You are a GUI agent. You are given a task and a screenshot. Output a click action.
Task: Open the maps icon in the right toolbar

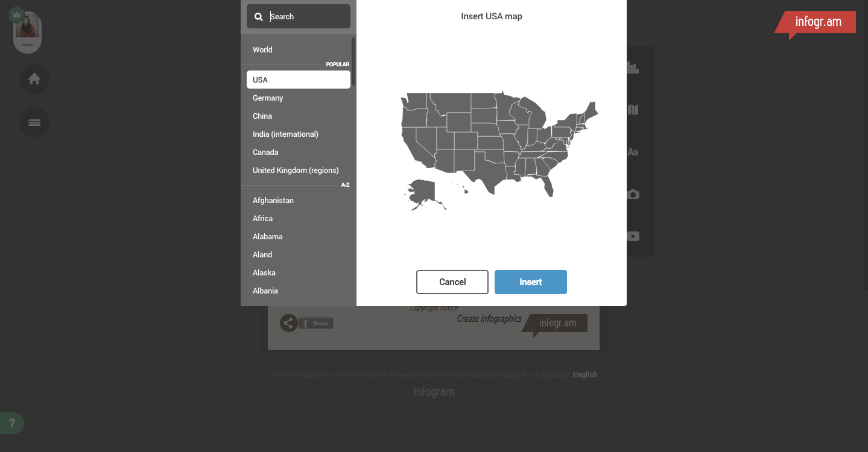tap(632, 110)
